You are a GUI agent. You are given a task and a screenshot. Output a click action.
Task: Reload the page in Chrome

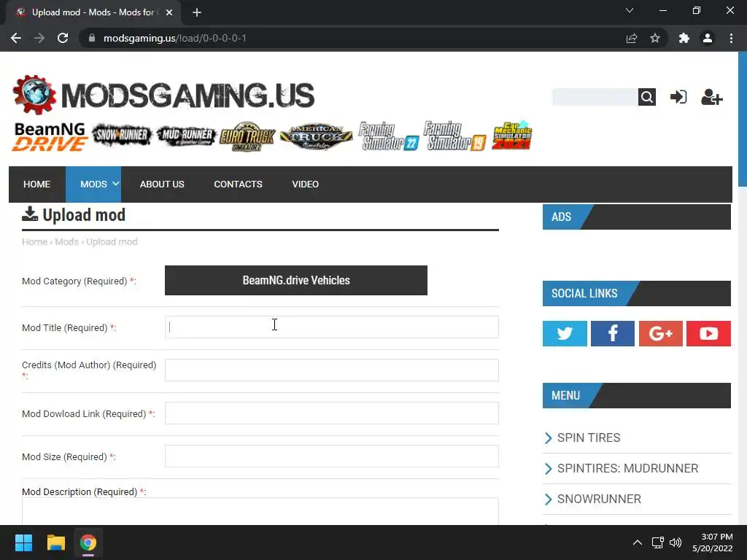pyautogui.click(x=63, y=38)
